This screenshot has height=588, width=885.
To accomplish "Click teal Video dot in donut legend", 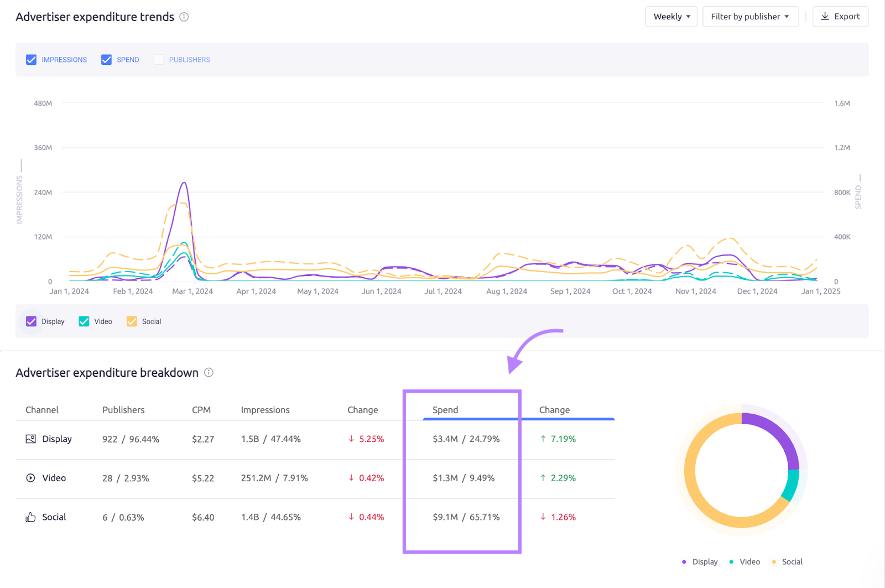I will 731,562.
